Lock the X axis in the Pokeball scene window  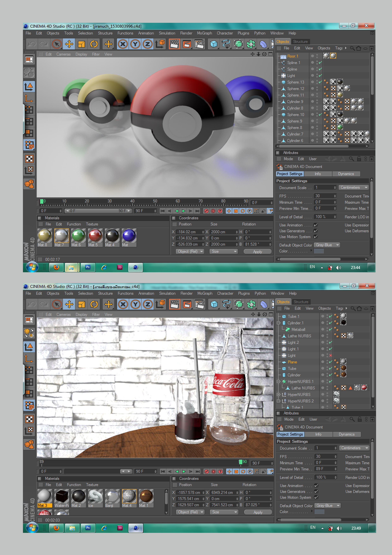[x=123, y=44]
